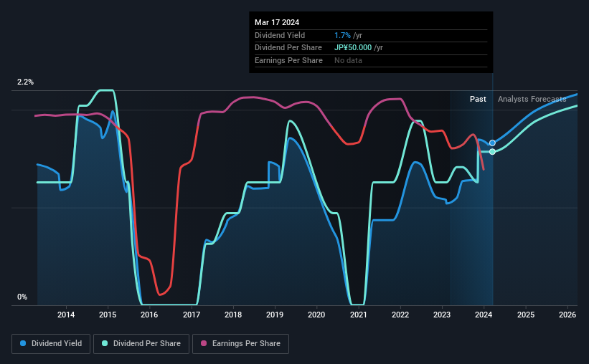Click the Analysts Forecasts label
589x364 pixels.
532,99
